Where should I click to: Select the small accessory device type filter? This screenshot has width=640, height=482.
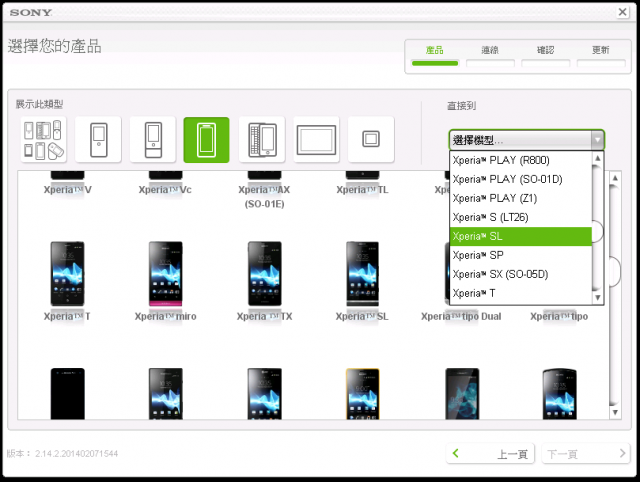tap(371, 140)
